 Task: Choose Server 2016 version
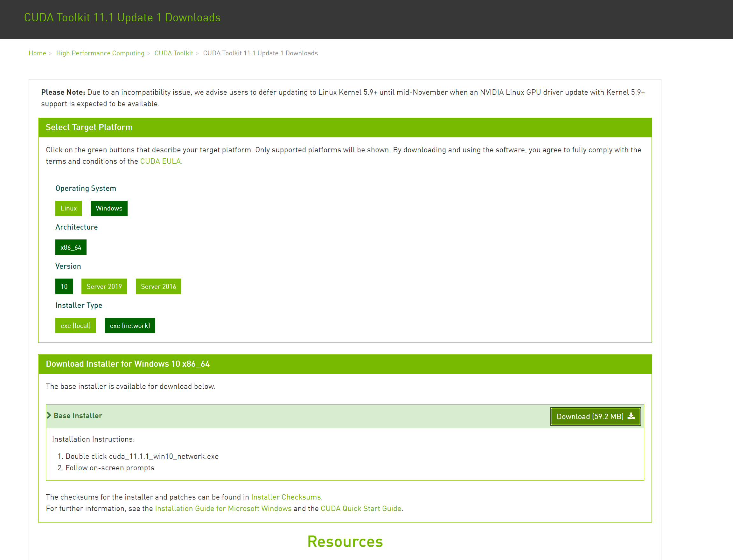pos(158,286)
